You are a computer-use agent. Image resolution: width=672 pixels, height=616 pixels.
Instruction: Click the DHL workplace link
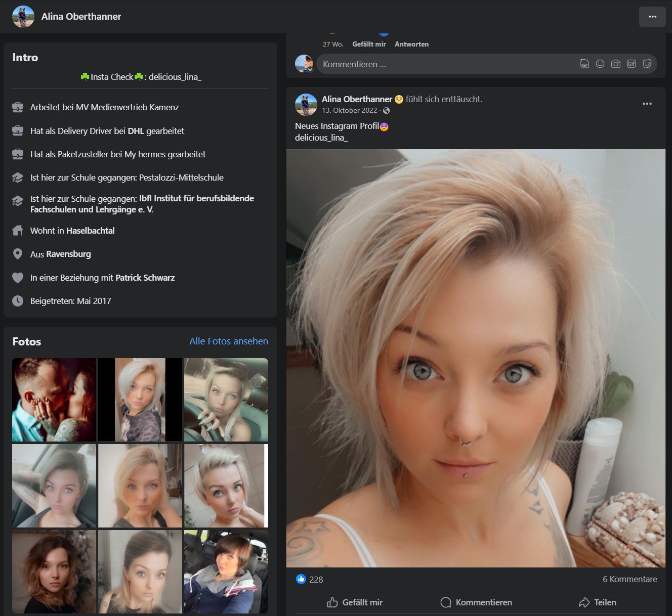click(x=136, y=131)
